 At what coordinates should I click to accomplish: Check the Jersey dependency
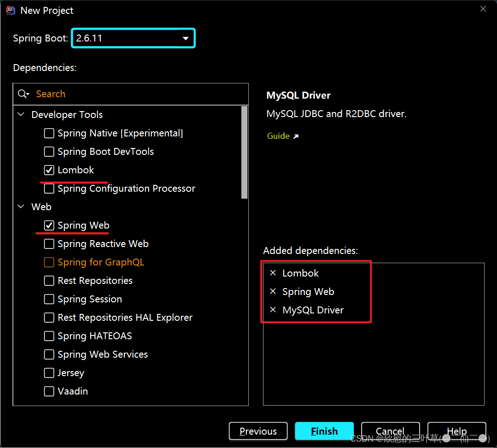pyautogui.click(x=49, y=373)
